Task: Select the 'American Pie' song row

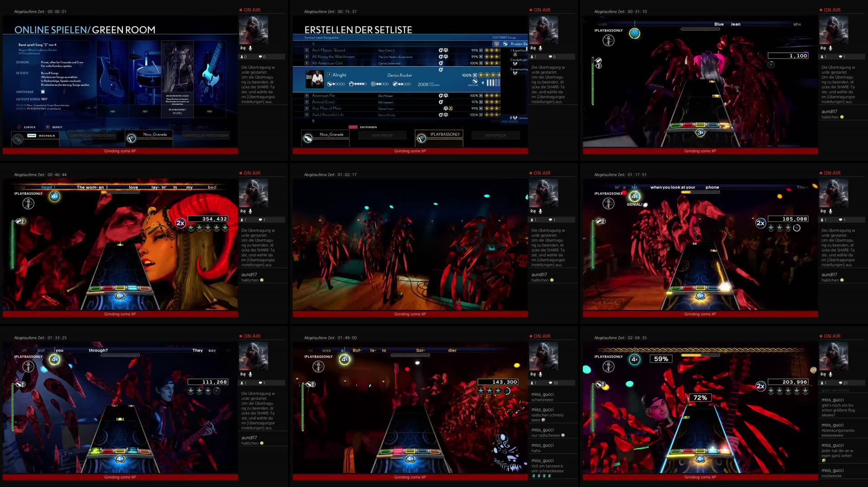Action: coord(397,96)
